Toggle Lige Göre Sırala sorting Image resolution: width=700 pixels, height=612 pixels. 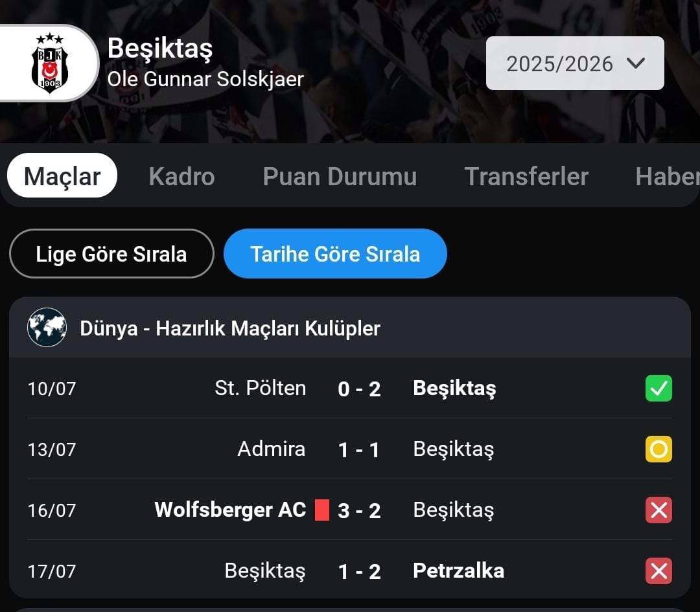coord(111,254)
